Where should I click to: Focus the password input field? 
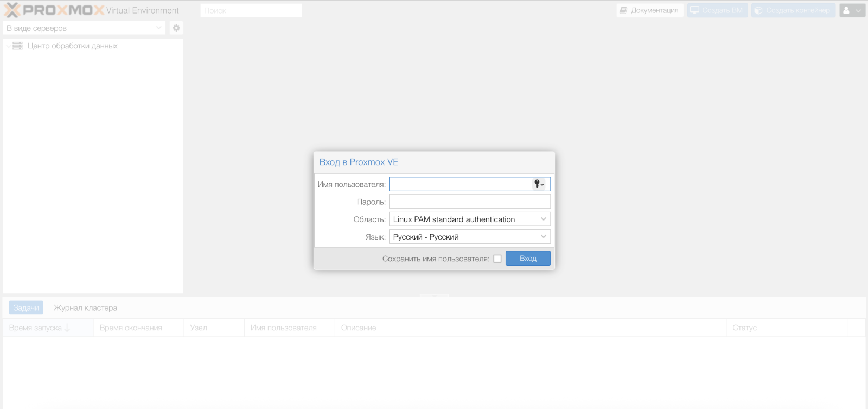pyautogui.click(x=470, y=202)
